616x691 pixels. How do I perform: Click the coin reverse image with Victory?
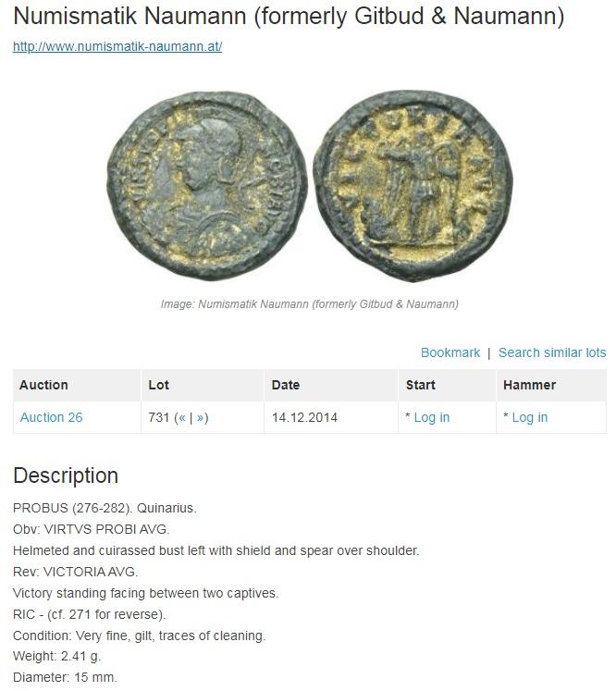click(413, 186)
